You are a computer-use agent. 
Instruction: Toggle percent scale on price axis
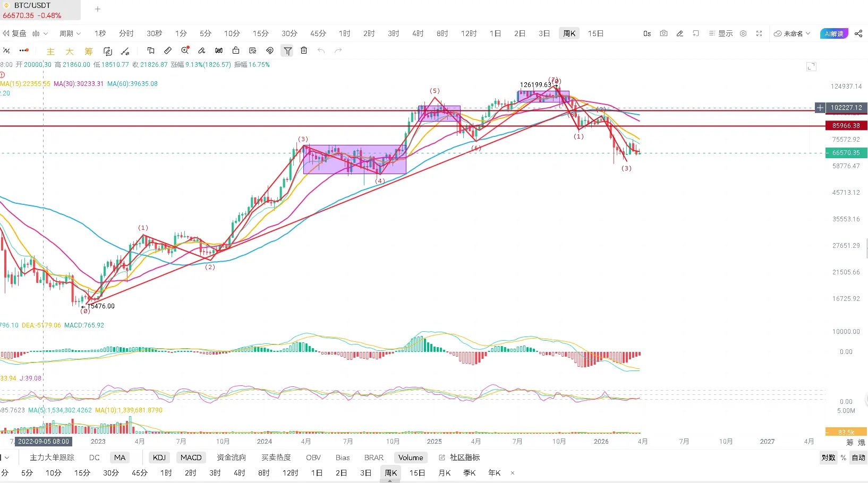844,458
